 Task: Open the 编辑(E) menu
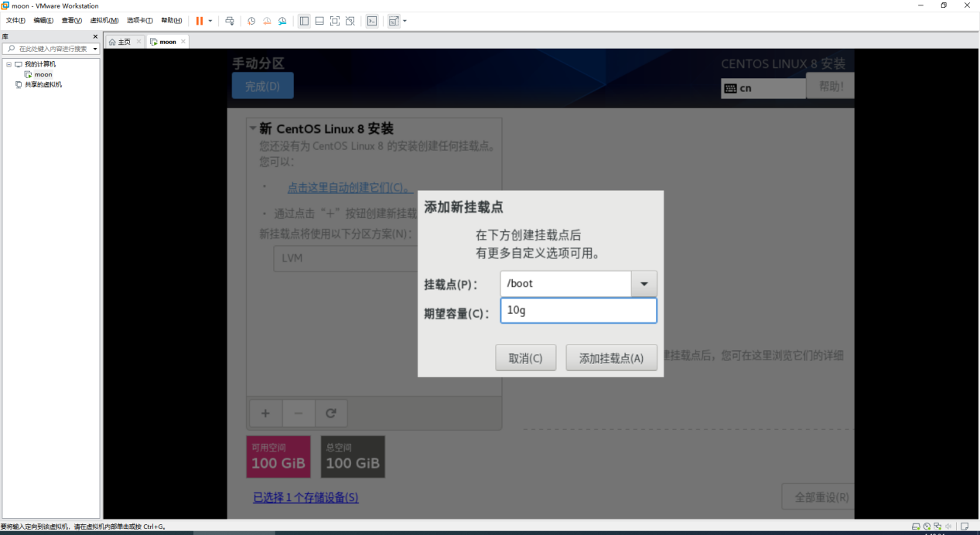pos(43,21)
